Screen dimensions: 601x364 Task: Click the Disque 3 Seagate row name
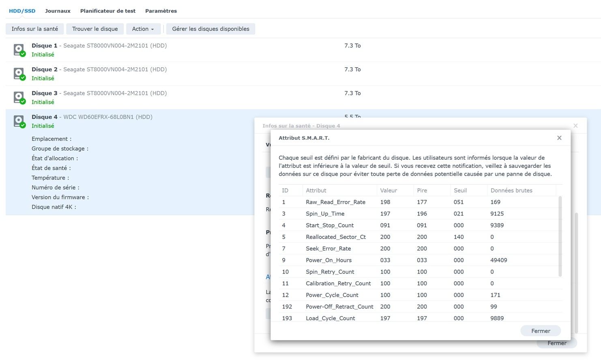point(99,93)
